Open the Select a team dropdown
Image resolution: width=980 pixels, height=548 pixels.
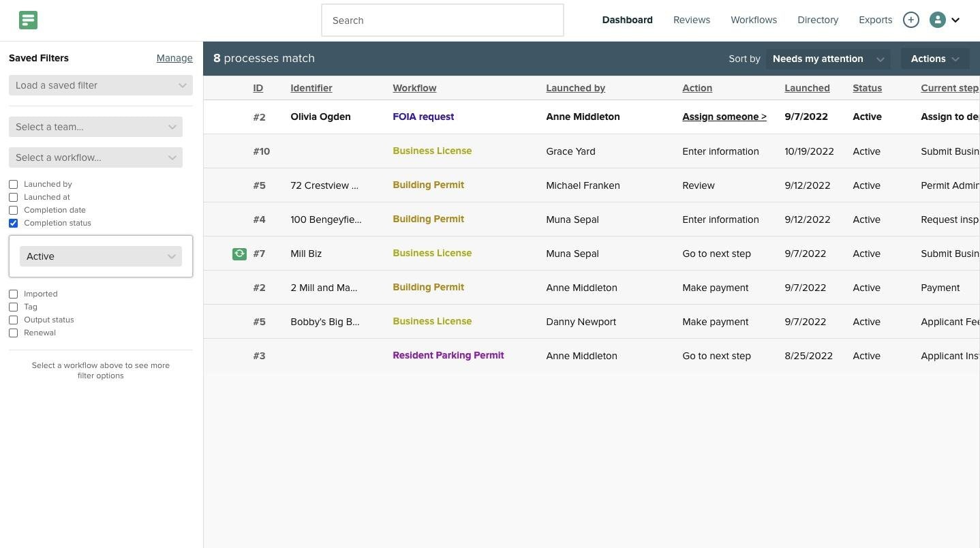pyautogui.click(x=95, y=127)
